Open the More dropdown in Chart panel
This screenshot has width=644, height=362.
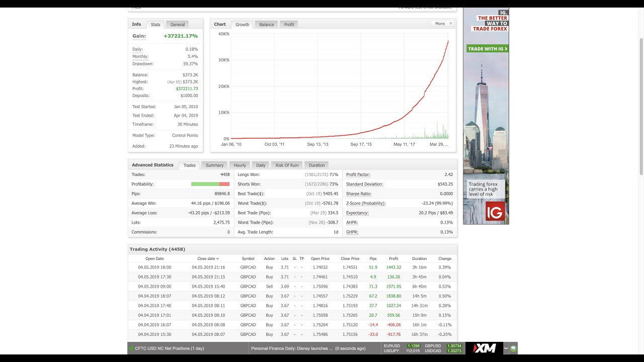point(443,24)
